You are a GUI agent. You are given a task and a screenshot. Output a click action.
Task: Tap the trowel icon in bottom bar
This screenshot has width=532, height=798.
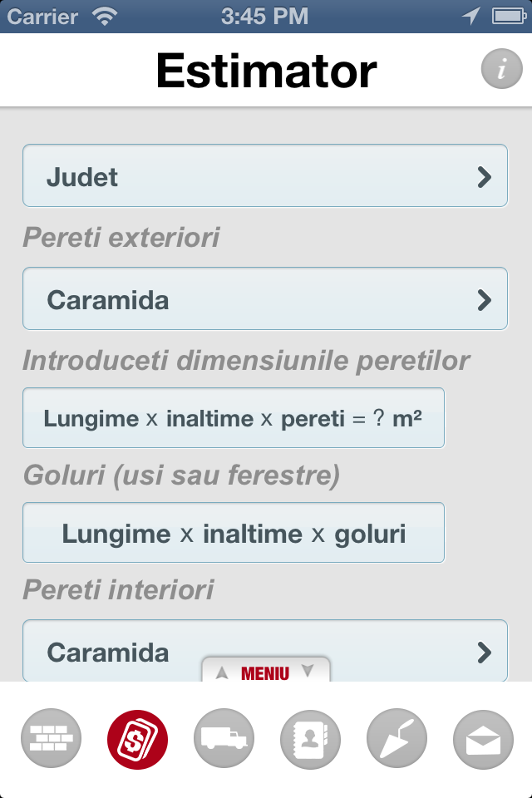(x=397, y=738)
